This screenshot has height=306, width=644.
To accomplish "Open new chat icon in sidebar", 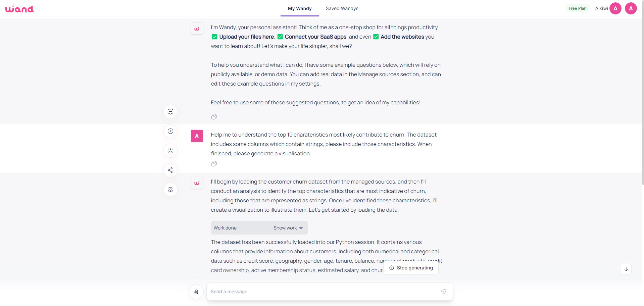I will 170,112.
